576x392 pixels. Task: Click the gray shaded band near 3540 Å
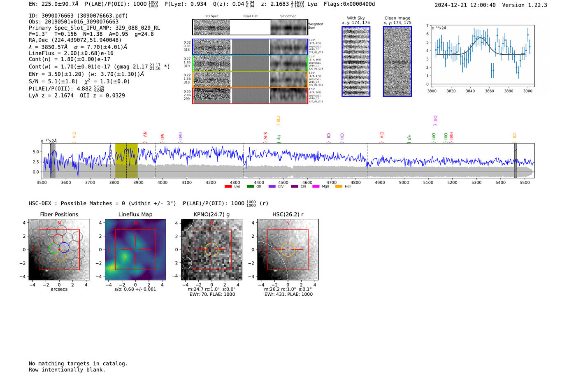pyautogui.click(x=53, y=161)
